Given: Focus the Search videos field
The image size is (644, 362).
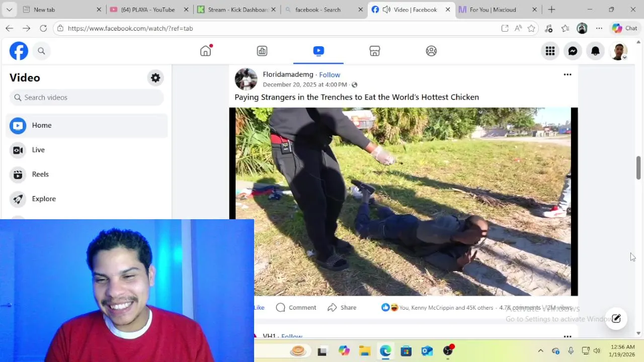Looking at the screenshot, I should 87,97.
